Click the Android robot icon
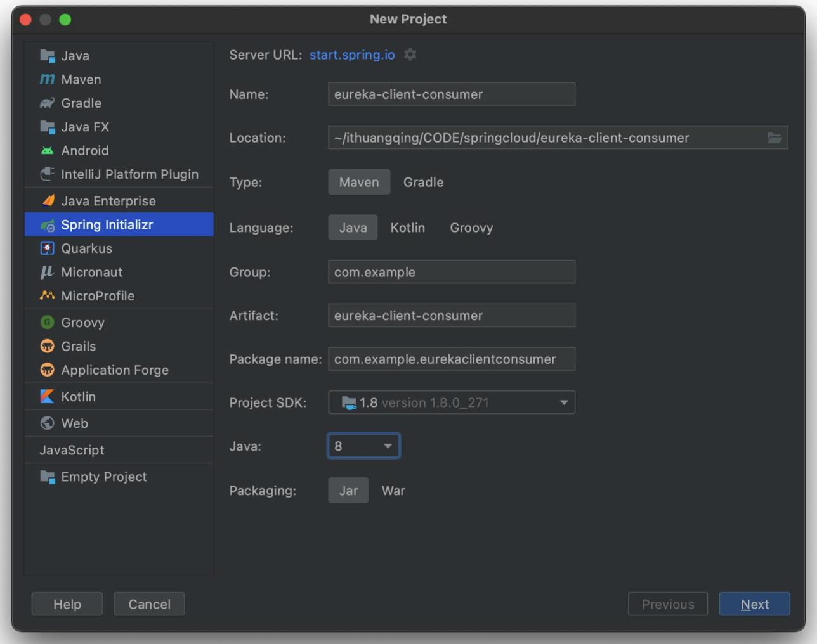This screenshot has width=817, height=644. point(47,150)
